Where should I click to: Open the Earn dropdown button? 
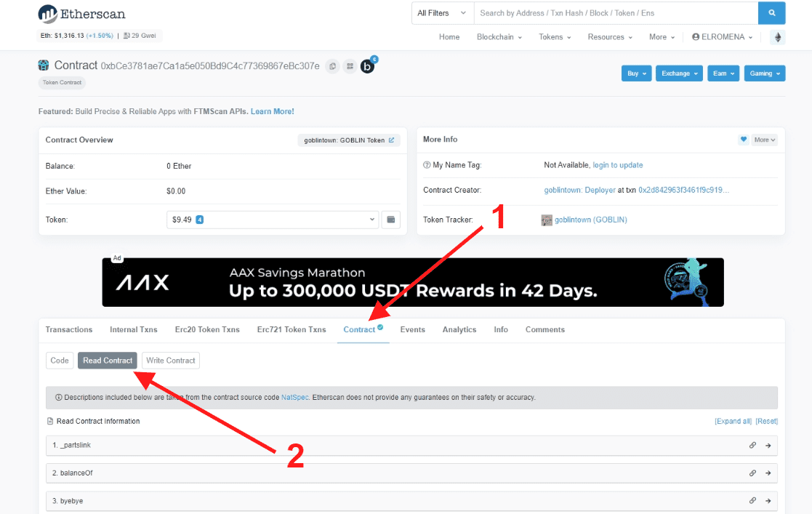[x=723, y=73]
